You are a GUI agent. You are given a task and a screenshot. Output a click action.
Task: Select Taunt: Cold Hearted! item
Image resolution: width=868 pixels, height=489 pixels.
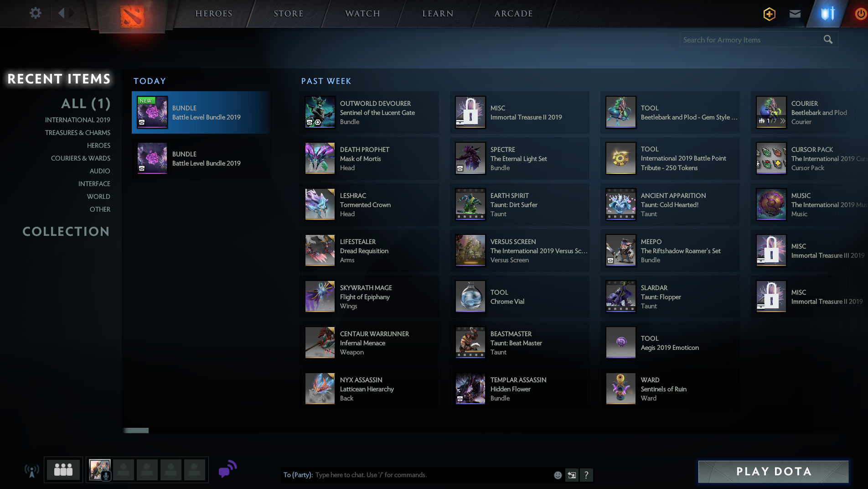coord(670,204)
